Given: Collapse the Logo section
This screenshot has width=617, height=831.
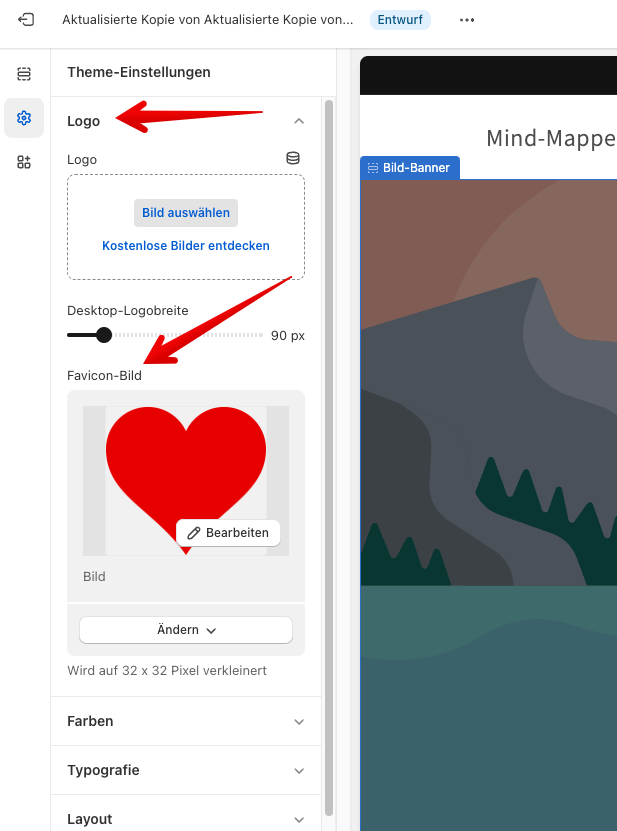Looking at the screenshot, I should tap(299, 121).
